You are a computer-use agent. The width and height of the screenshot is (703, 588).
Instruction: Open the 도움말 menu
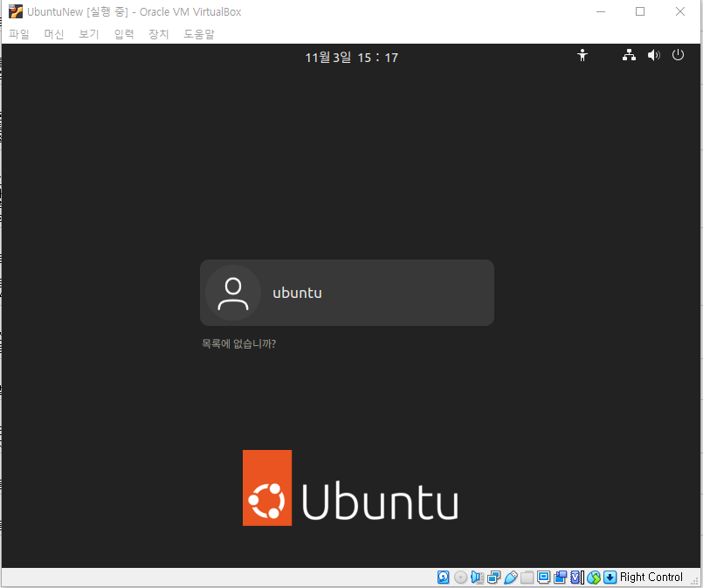click(199, 34)
